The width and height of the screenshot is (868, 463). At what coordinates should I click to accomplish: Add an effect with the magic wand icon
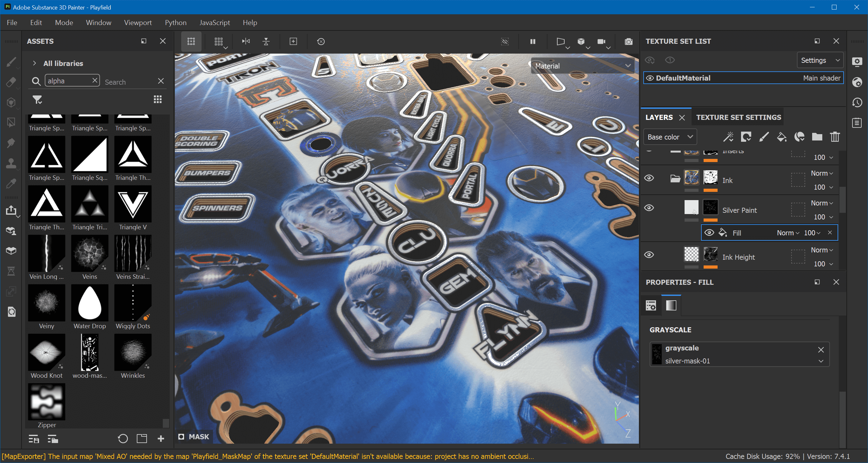(x=728, y=137)
